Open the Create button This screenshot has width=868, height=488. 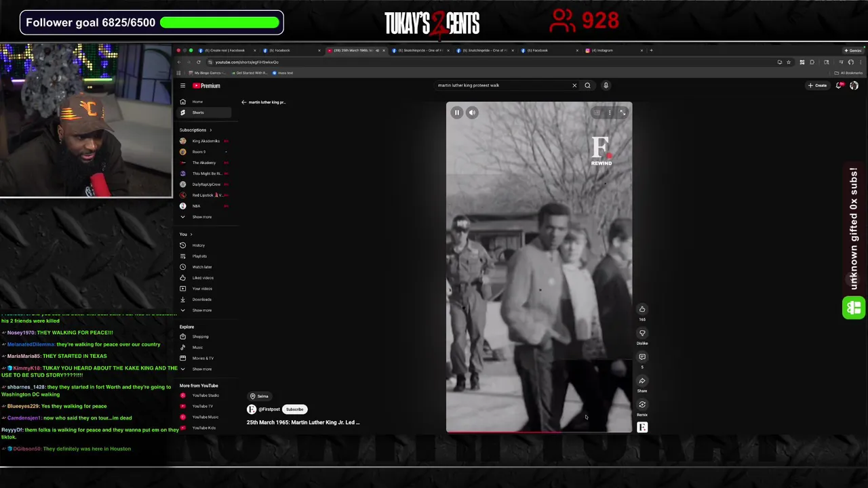[818, 85]
